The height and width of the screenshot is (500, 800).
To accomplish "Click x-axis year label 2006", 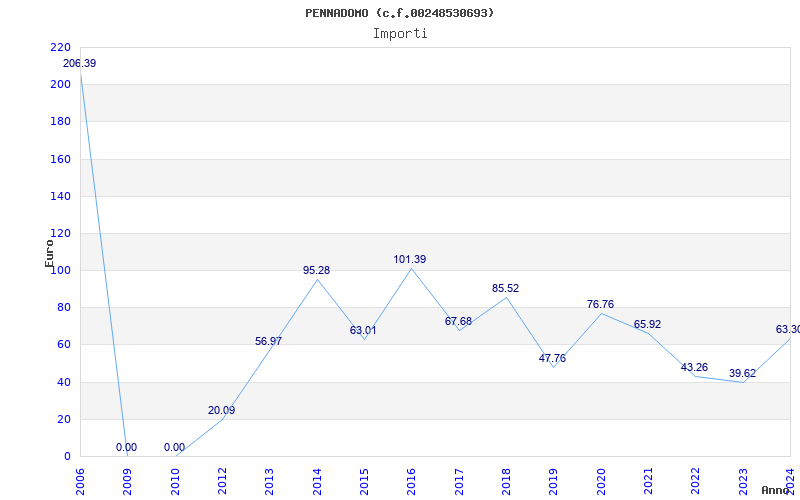I will (x=80, y=482).
